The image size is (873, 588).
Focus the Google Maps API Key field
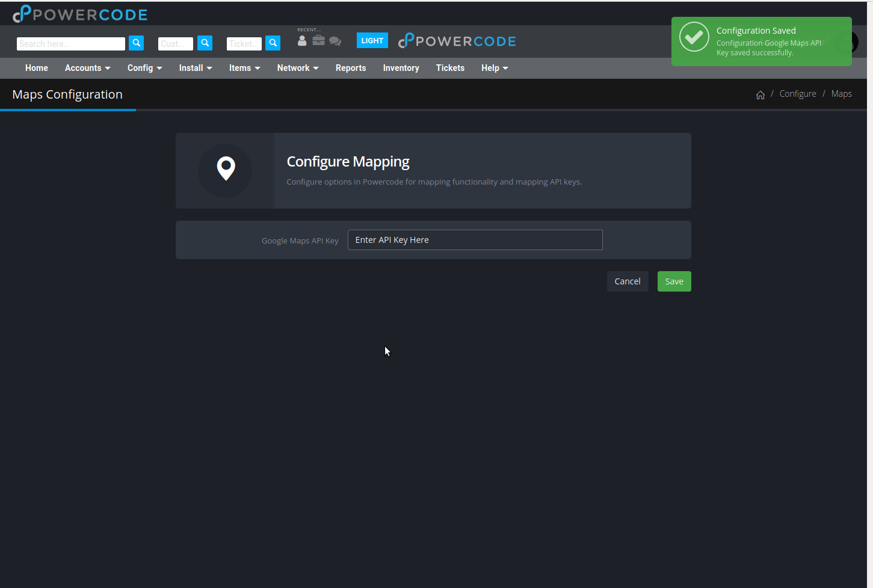coord(475,240)
